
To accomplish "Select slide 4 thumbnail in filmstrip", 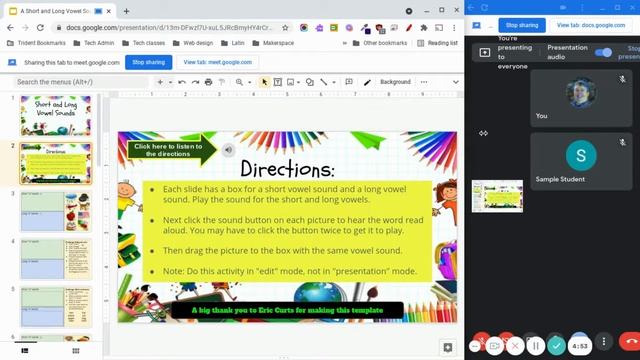I will coord(56,259).
